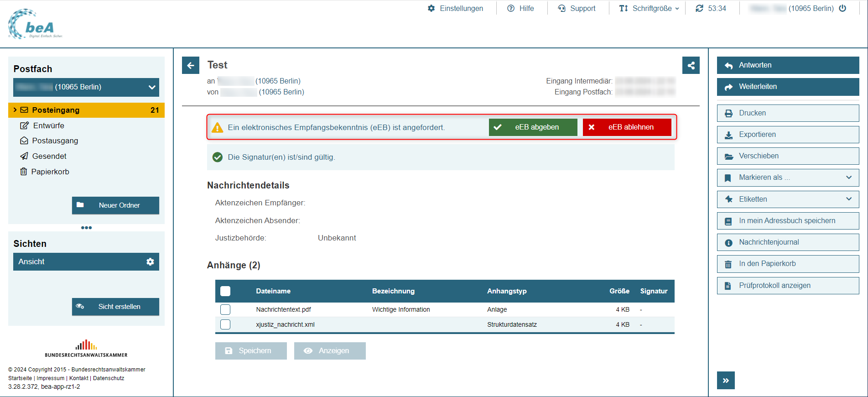Click the eEB abgeben button
The image size is (868, 397).
pos(533,127)
